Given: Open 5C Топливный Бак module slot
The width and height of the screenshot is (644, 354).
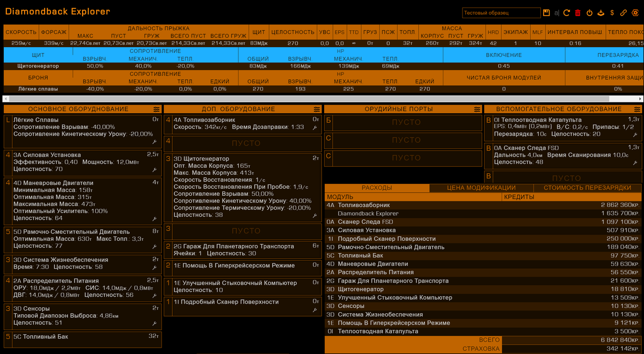Looking at the screenshot, I should (x=82, y=340).
